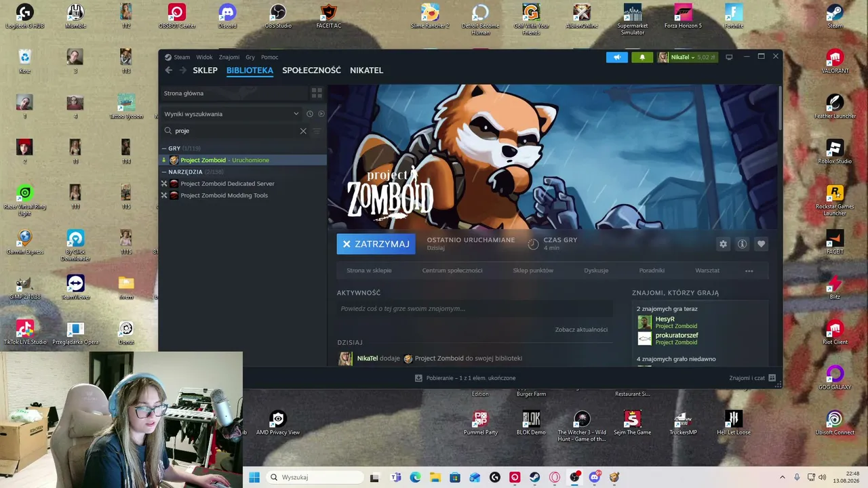Add Project Zomboid to favorites heart
868x488 pixels.
pyautogui.click(x=761, y=244)
